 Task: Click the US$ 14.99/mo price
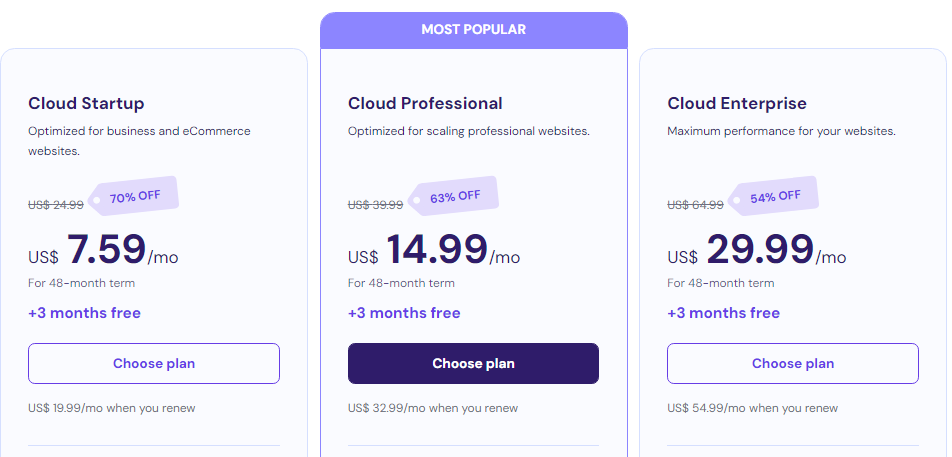pyautogui.click(x=435, y=250)
